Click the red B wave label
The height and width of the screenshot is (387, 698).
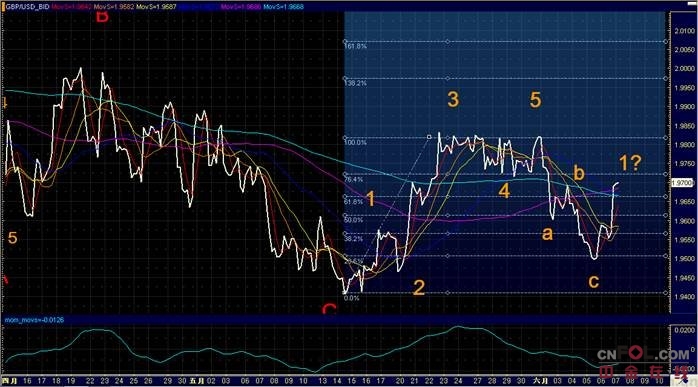click(102, 16)
